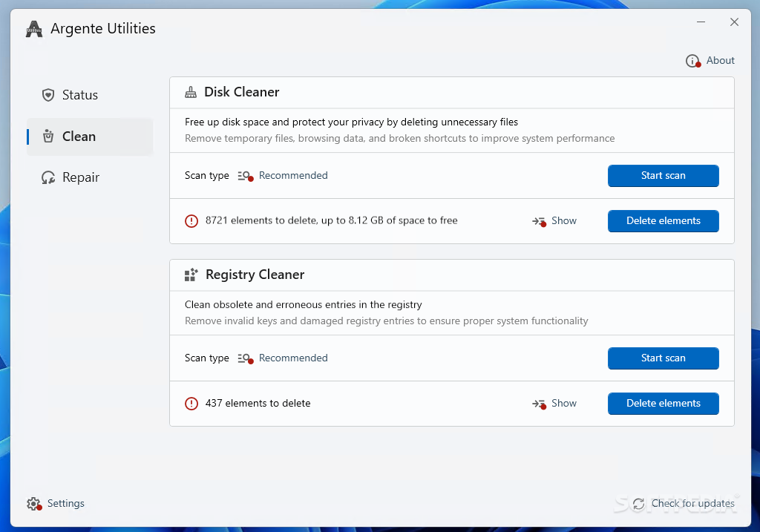This screenshot has width=760, height=532.
Task: Click the Status shield icon
Action: 48,95
